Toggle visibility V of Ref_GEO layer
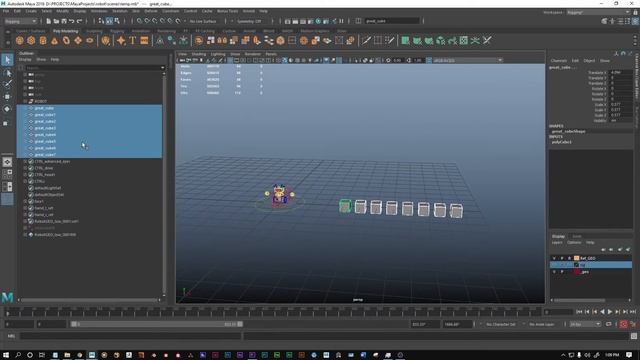This screenshot has height=360, width=640. coord(554,258)
